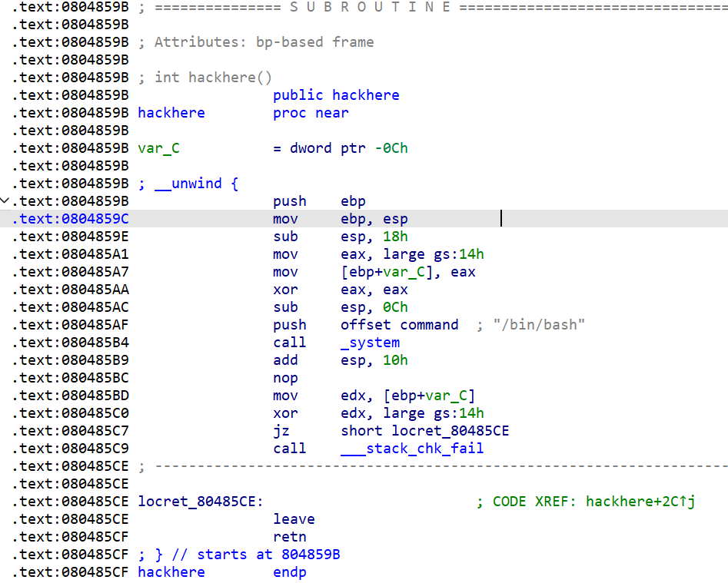Image resolution: width=728 pixels, height=583 pixels.
Task: Select the var_C definition at dword ptr -0Ch
Action: click(158, 148)
